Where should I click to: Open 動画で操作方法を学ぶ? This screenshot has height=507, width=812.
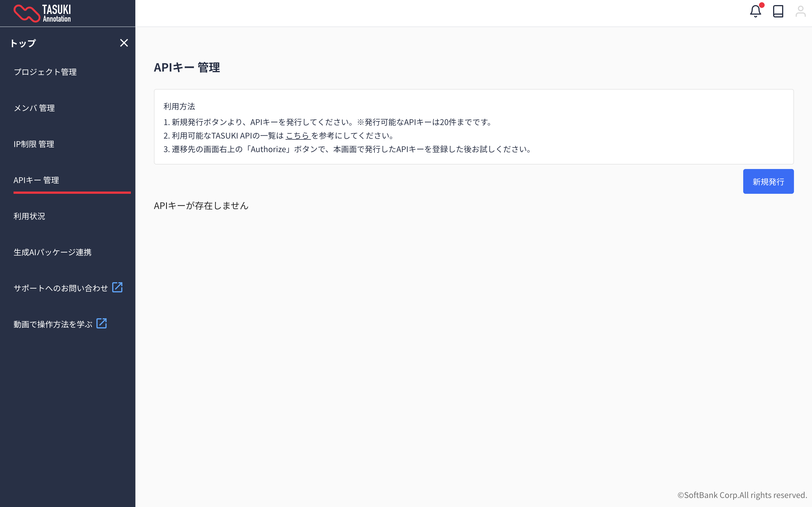point(52,323)
